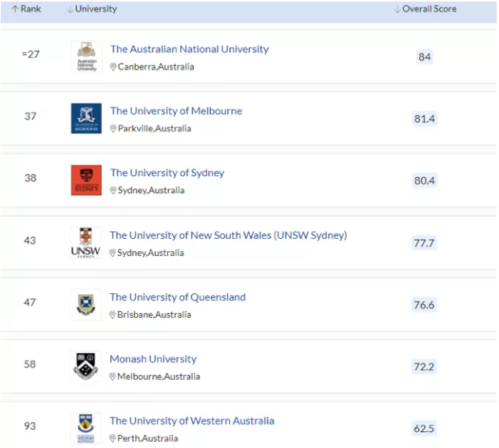Click the 84 overall score badge
This screenshot has width=499, height=448.
click(425, 57)
